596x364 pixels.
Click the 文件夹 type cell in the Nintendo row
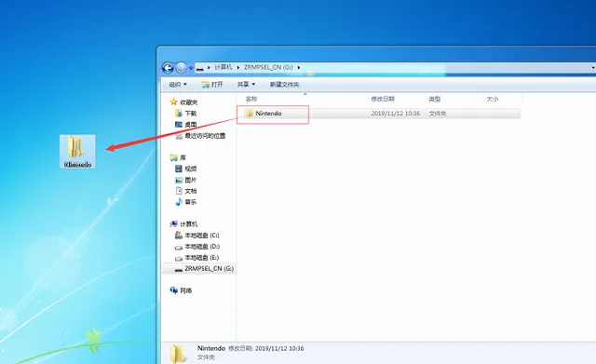(438, 114)
